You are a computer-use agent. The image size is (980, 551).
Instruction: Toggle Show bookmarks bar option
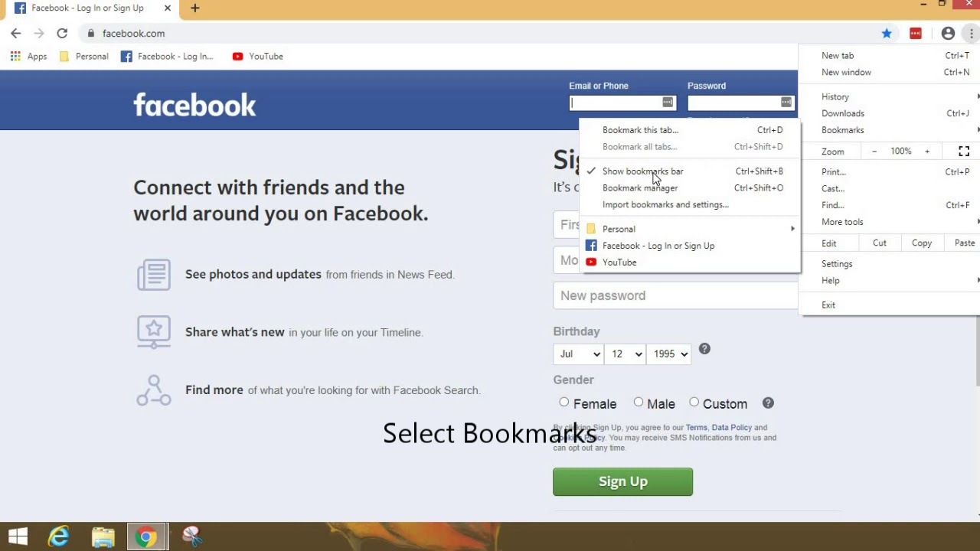click(689, 171)
